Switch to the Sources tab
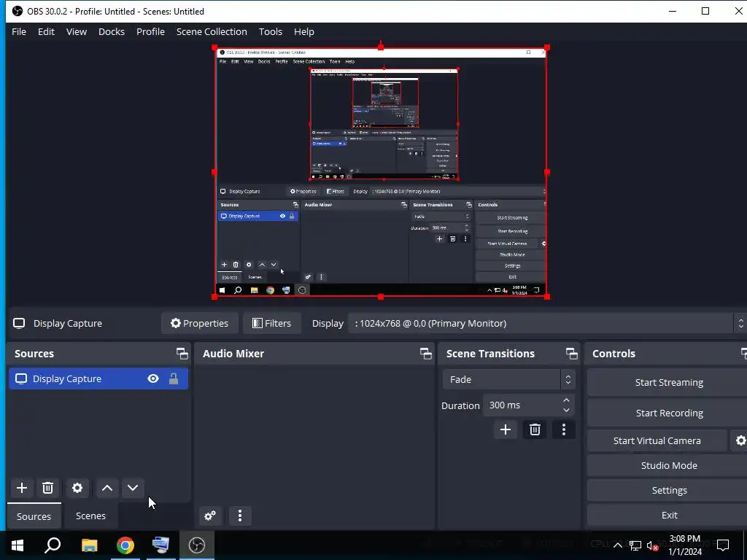747x560 pixels. (34, 516)
